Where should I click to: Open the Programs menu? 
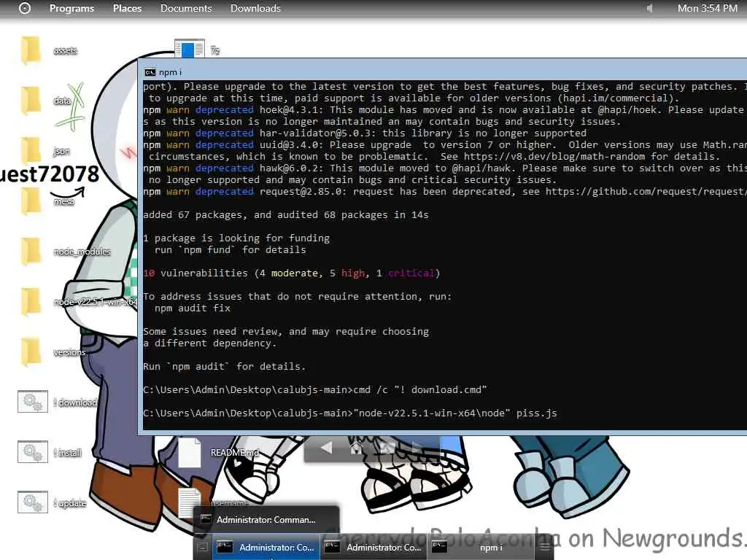[72, 8]
